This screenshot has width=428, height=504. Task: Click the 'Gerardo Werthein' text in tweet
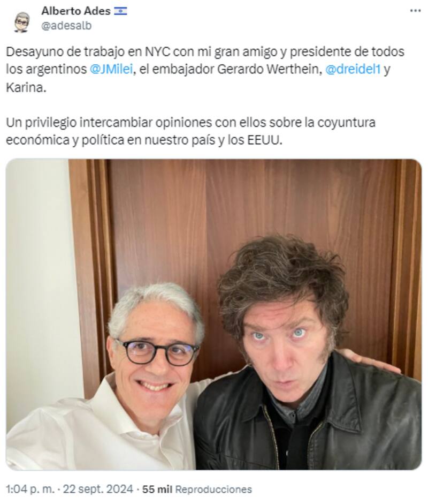(270, 69)
